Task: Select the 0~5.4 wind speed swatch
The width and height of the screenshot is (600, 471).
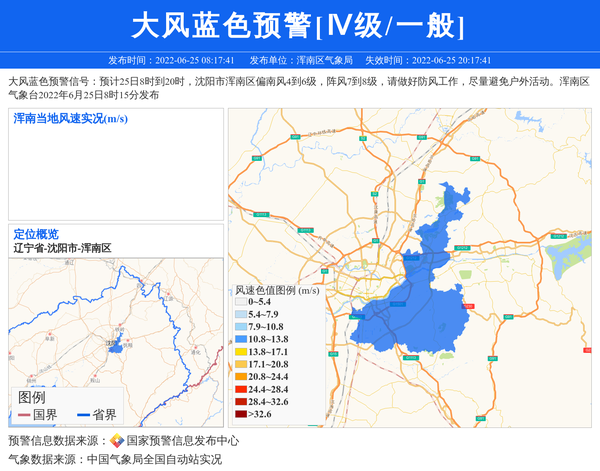Action: 240,302
